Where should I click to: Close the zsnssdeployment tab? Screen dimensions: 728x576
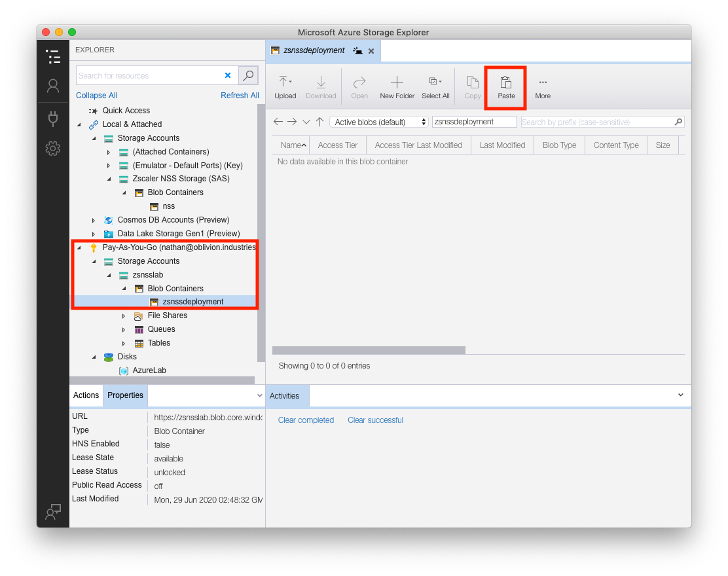[x=371, y=51]
